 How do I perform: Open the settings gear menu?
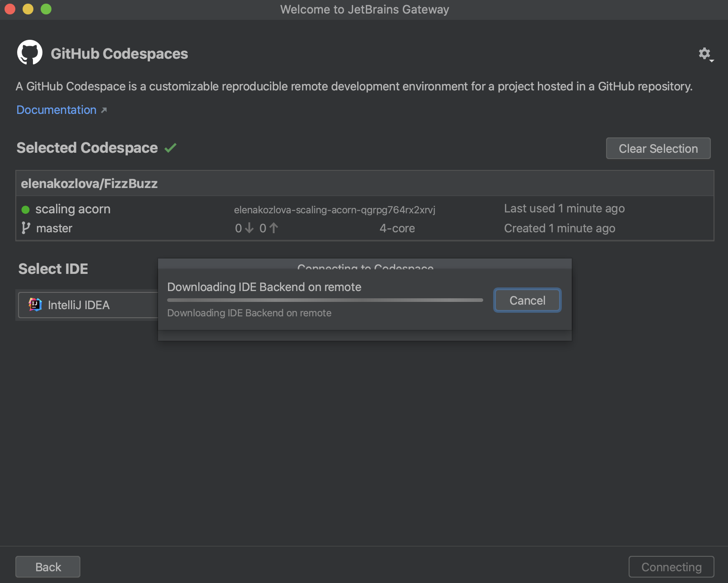pos(705,54)
